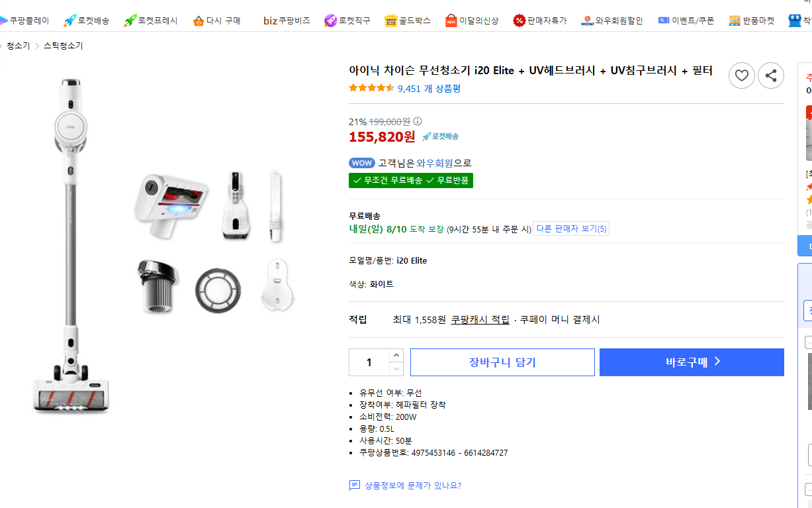Open the 골드박스 deals section

[x=411, y=20]
